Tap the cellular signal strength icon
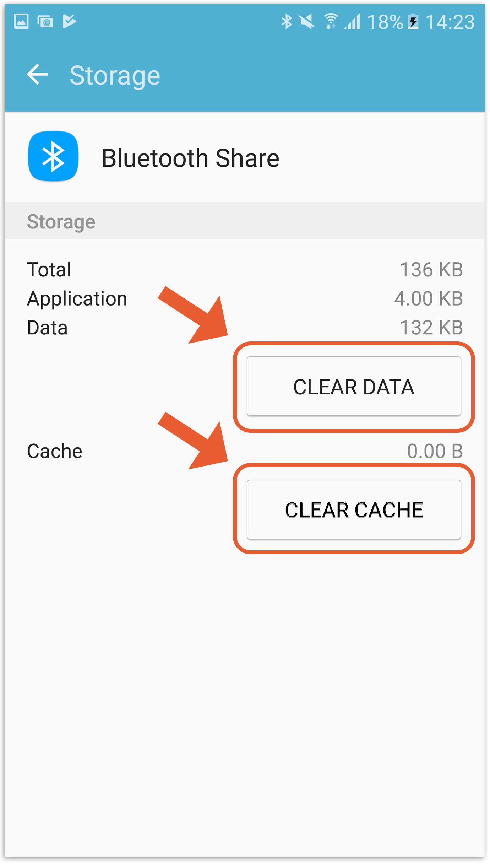This screenshot has height=868, width=490. click(352, 22)
